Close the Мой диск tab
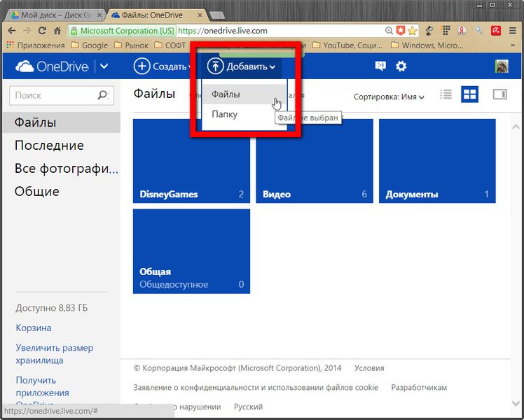Viewport: 524px width, 420px height. pyautogui.click(x=99, y=15)
